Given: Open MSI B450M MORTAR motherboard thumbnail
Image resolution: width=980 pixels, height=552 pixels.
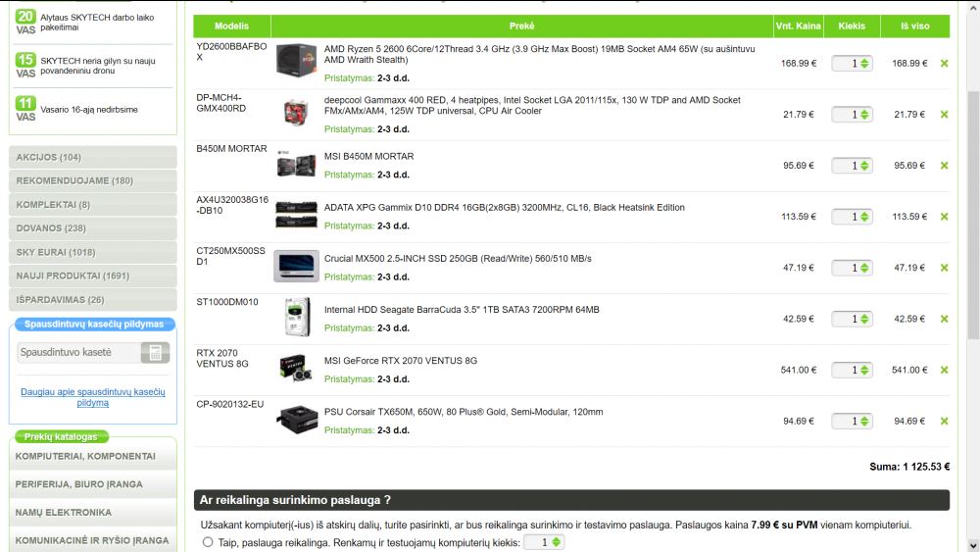Looking at the screenshot, I should click(x=296, y=164).
